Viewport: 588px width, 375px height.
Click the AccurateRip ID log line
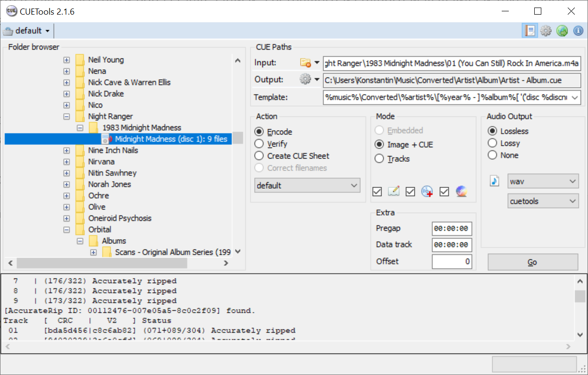click(130, 311)
